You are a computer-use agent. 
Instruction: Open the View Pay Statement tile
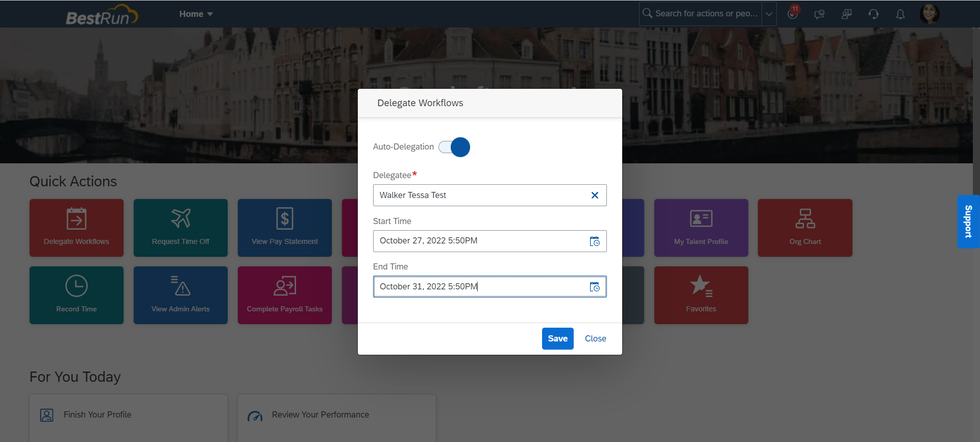pyautogui.click(x=285, y=228)
